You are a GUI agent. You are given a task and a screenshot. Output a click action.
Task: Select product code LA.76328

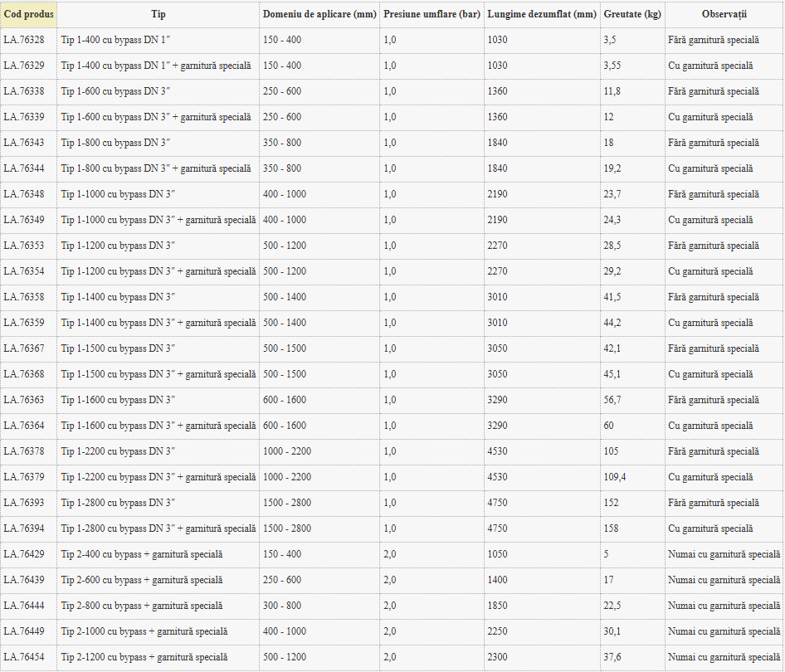[x=24, y=40]
